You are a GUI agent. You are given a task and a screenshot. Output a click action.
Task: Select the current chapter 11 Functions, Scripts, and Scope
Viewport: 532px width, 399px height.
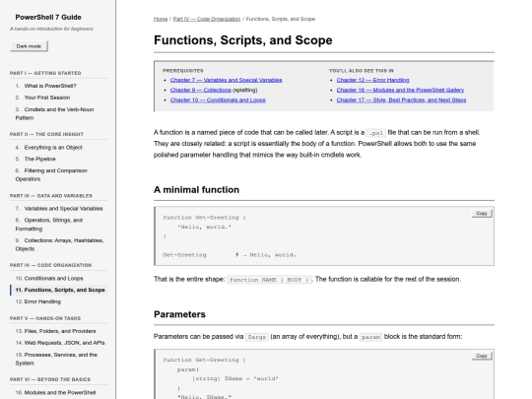[59, 290]
